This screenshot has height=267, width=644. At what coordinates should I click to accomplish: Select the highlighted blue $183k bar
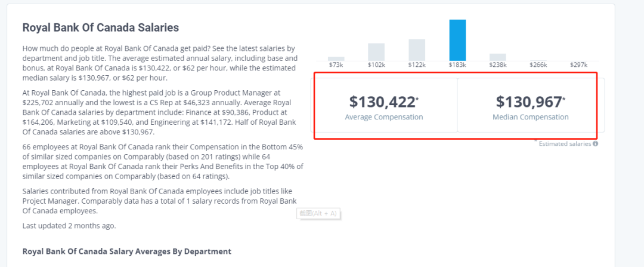click(x=457, y=40)
